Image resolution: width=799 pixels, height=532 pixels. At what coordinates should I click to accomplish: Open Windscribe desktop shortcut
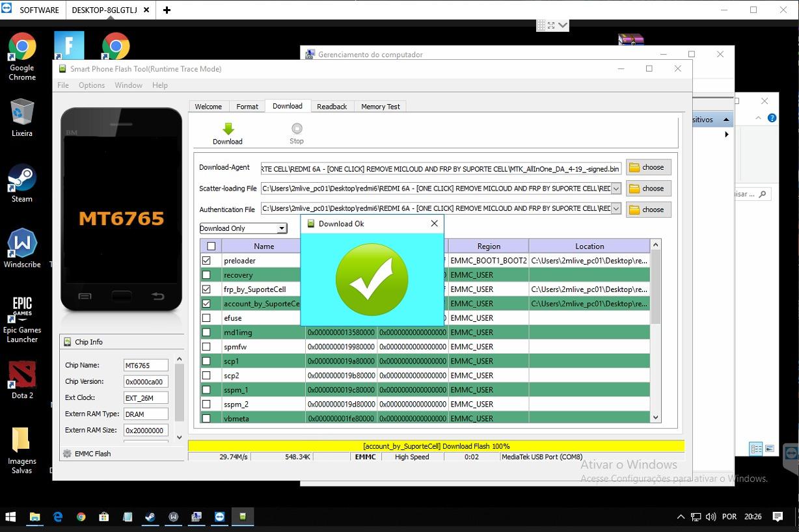[x=22, y=248]
